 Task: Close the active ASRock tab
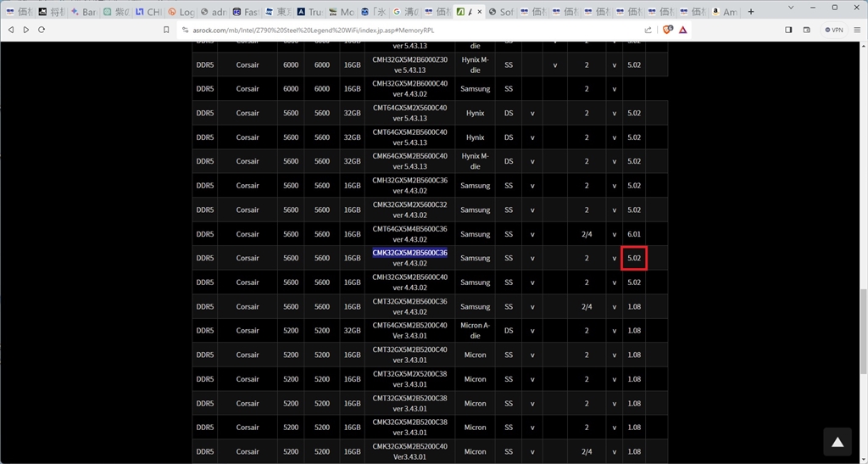(x=480, y=12)
